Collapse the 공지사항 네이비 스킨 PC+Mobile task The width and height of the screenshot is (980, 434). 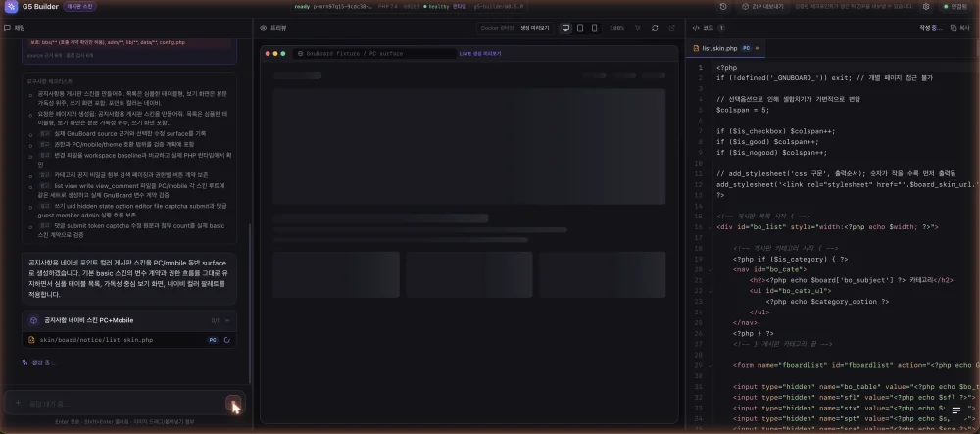[x=227, y=320]
